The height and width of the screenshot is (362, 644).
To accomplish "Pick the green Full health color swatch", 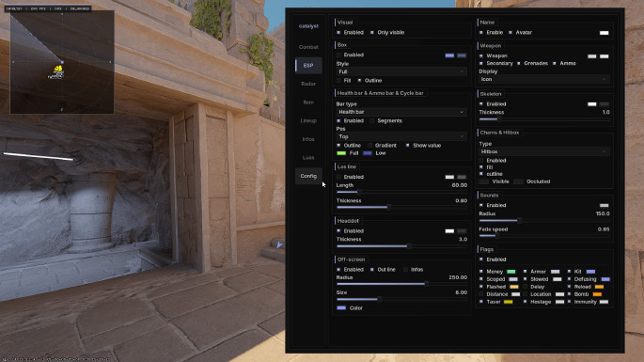I will click(341, 153).
